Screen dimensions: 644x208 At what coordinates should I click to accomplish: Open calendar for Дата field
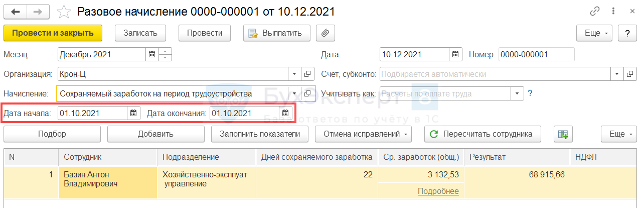[x=455, y=54]
